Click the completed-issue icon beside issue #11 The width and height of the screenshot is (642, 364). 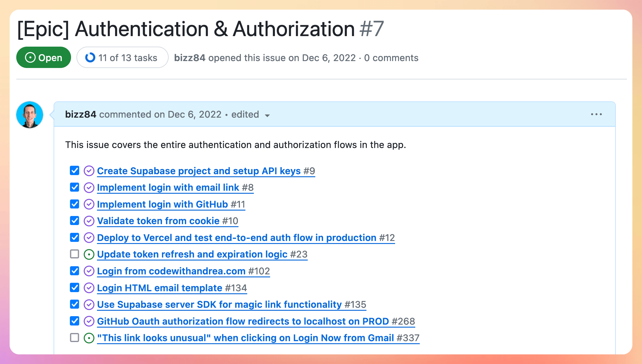(89, 204)
